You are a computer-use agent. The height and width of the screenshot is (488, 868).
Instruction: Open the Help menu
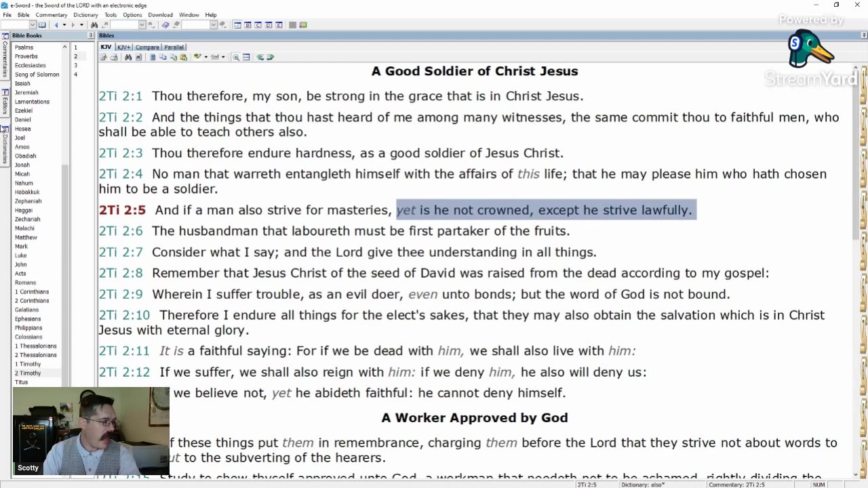click(211, 15)
